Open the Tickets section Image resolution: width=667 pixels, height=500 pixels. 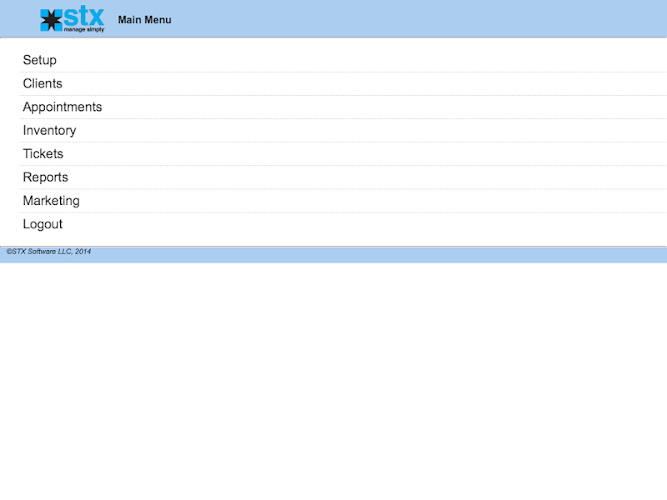pos(343,154)
